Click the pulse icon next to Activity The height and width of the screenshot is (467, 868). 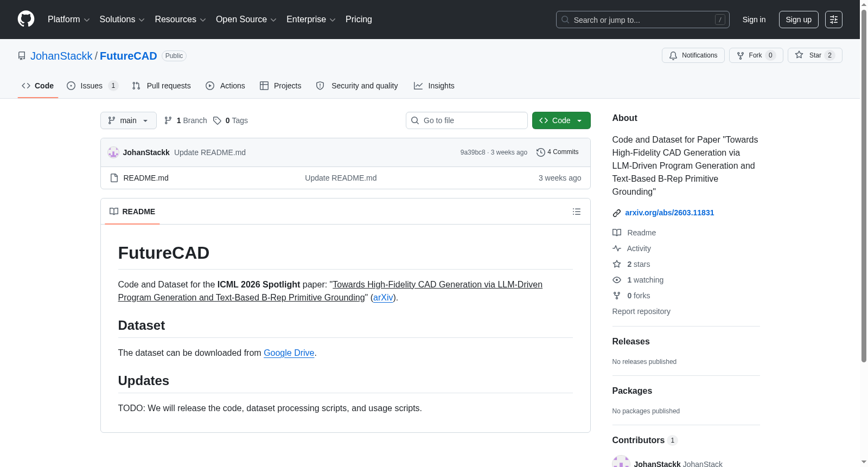click(617, 248)
